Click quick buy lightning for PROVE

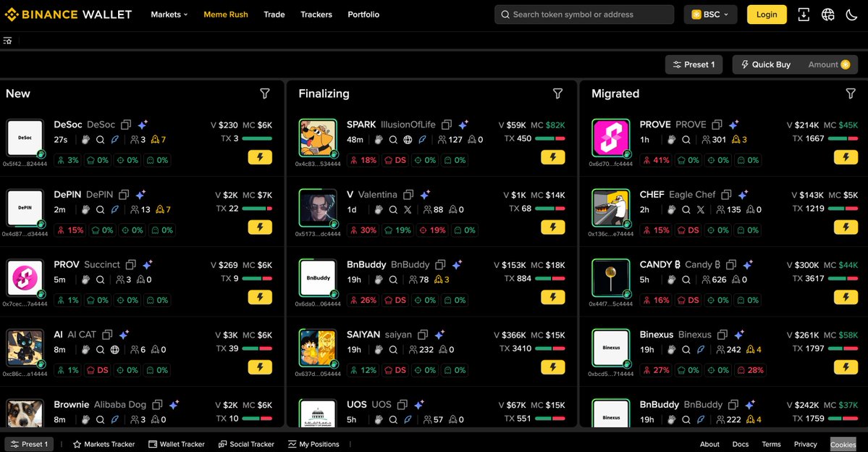[846, 157]
